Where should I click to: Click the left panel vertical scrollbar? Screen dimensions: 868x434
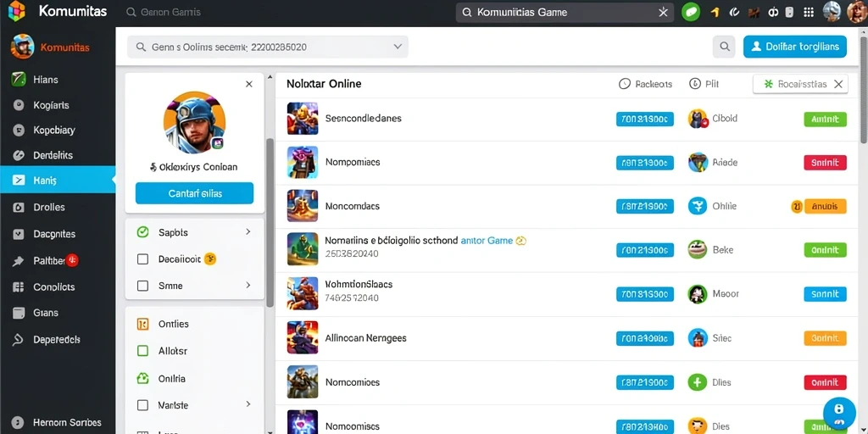click(270, 223)
